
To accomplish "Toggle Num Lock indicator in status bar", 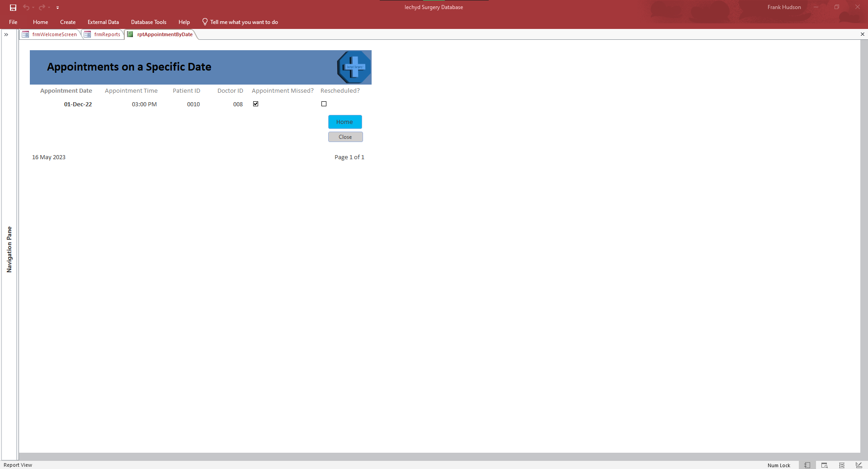I will (778, 465).
